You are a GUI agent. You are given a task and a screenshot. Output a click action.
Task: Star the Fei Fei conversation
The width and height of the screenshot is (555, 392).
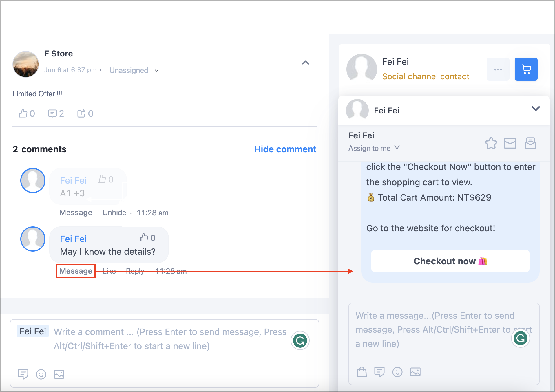(491, 143)
